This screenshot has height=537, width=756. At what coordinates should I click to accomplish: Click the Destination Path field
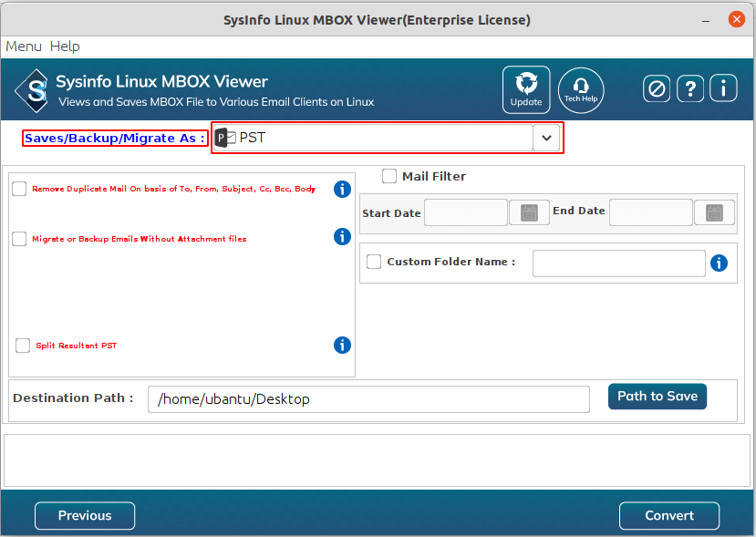pyautogui.click(x=368, y=399)
